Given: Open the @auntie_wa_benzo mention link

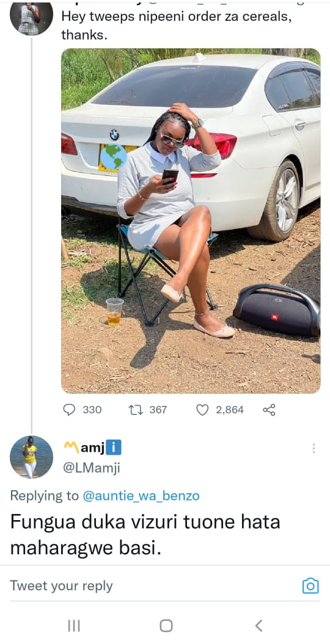Looking at the screenshot, I should pyautogui.click(x=141, y=496).
